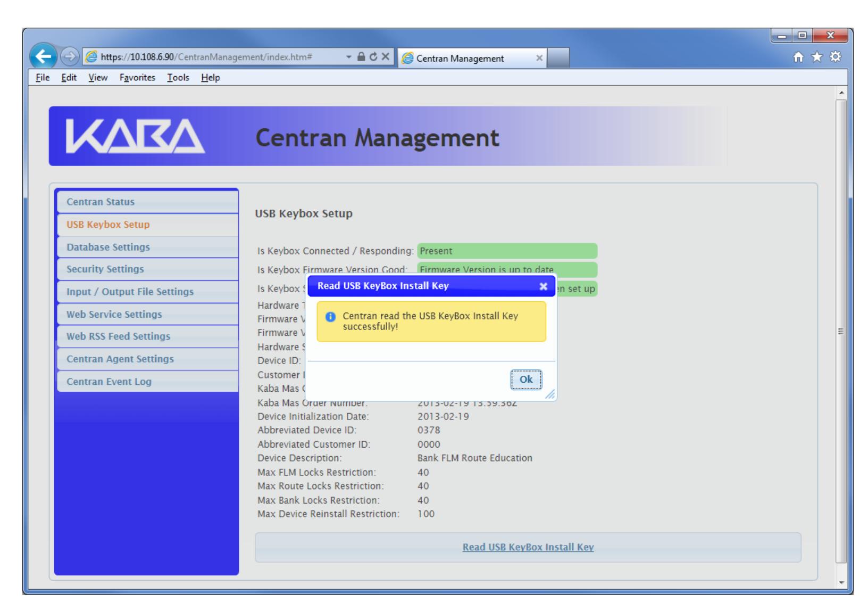The image size is (868, 611).
Task: Open Centran Event Log section
Action: click(147, 382)
